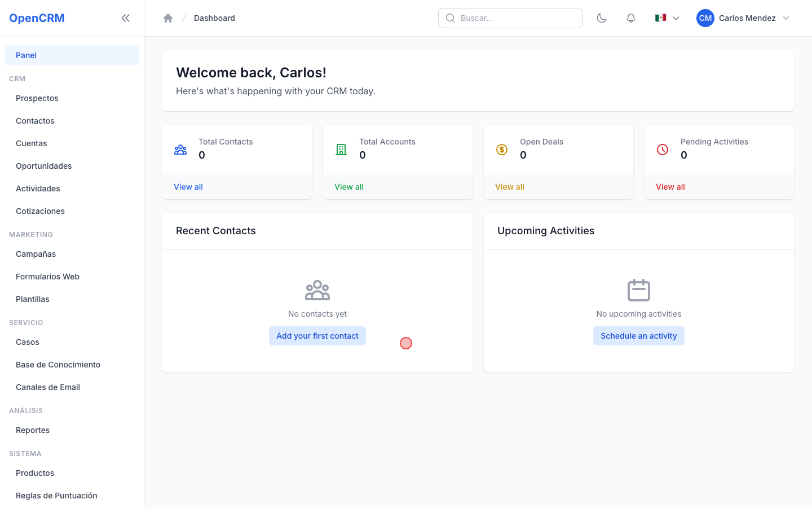The image size is (812, 508).
Task: Click the Total Contacts people icon
Action: coord(180,150)
